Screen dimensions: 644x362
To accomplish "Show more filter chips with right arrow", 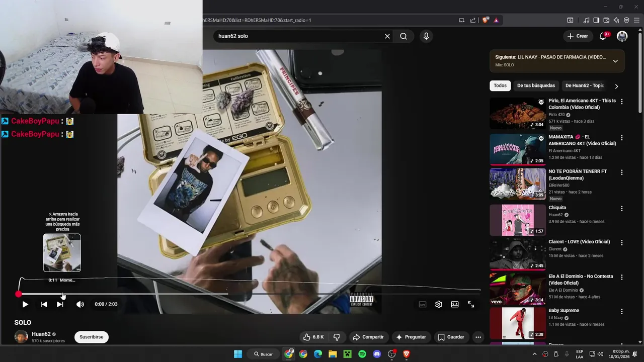I will (616, 86).
